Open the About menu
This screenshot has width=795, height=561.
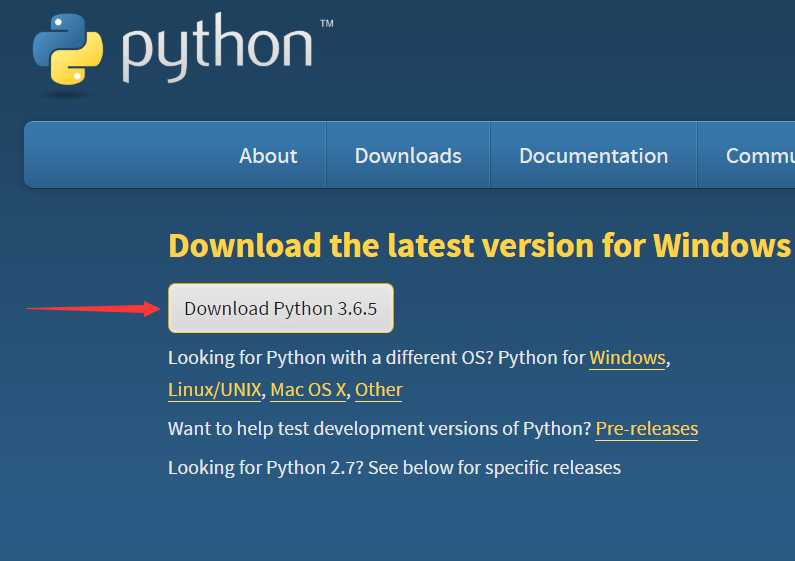click(268, 156)
